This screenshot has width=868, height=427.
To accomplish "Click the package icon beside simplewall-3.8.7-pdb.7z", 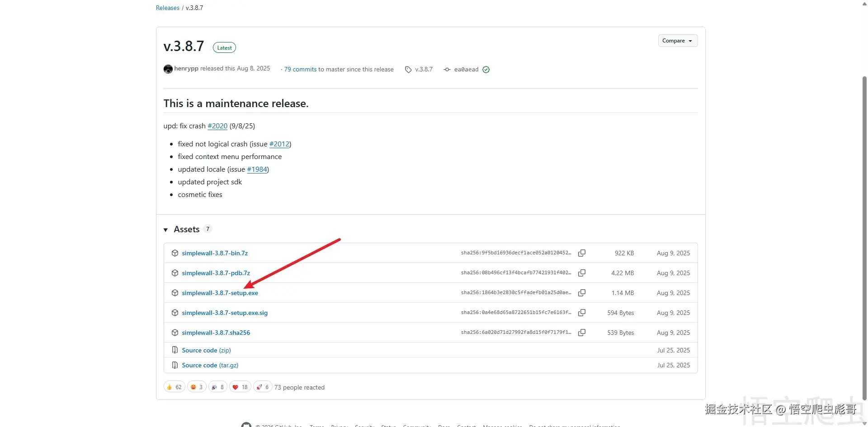I will [175, 273].
